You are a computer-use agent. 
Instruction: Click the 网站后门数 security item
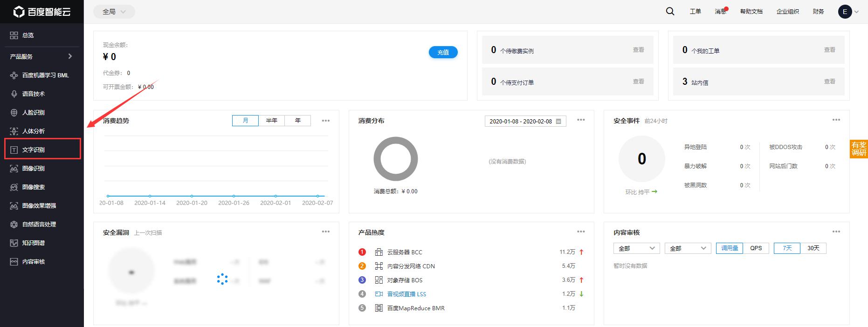(783, 166)
